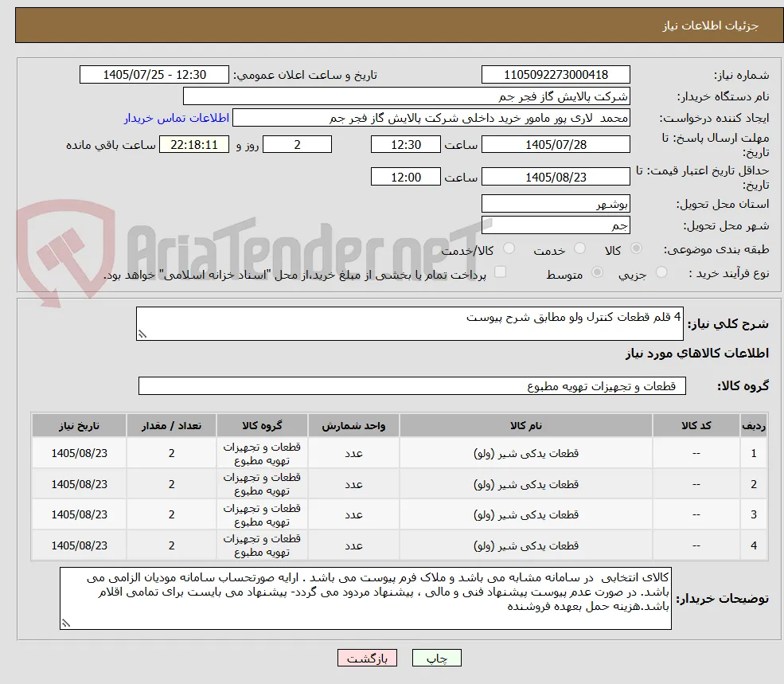The image size is (784, 684).
Task: Click the تاریخ نیاز column header
Action: tap(79, 425)
